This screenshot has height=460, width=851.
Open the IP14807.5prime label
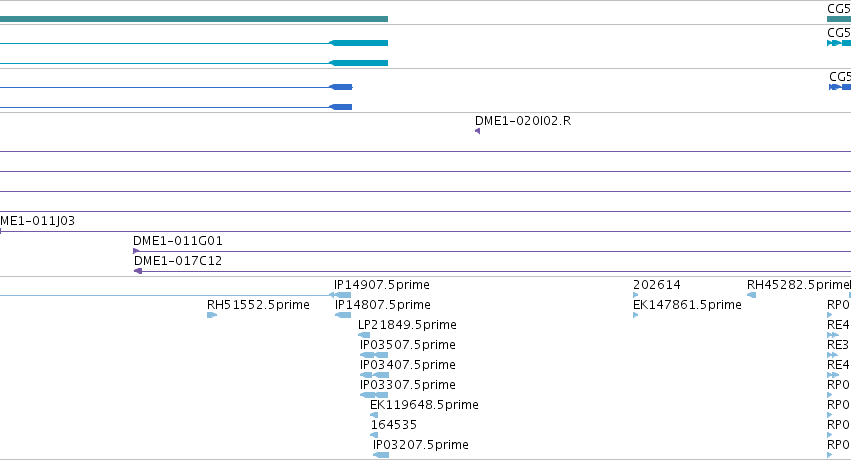[x=383, y=305]
